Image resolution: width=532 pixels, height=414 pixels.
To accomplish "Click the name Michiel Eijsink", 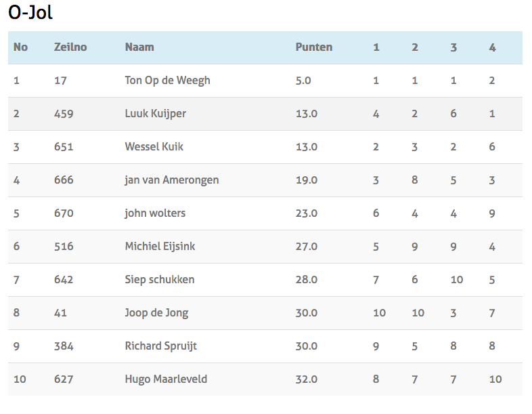I will [160, 247].
